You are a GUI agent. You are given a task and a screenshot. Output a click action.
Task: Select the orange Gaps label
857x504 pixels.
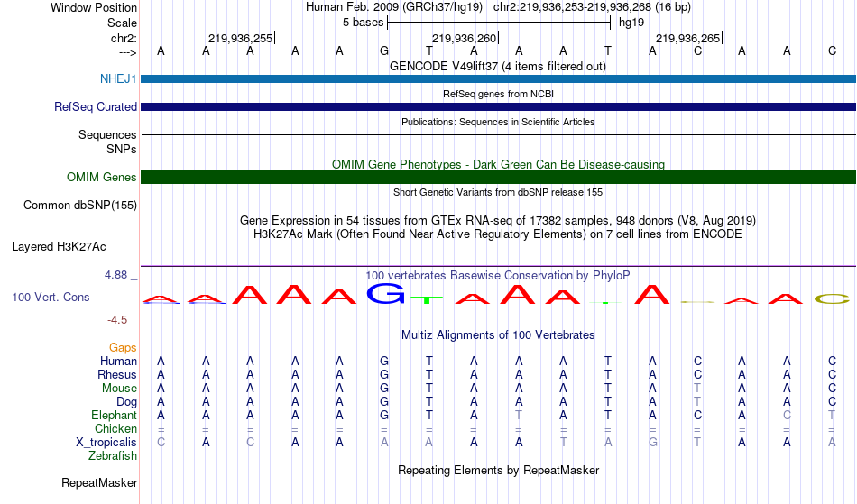click(123, 348)
